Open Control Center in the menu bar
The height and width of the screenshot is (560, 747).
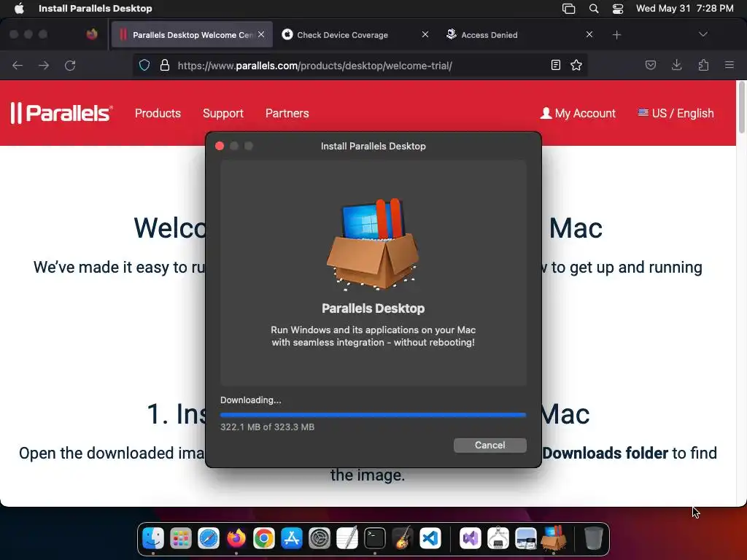[x=618, y=8]
